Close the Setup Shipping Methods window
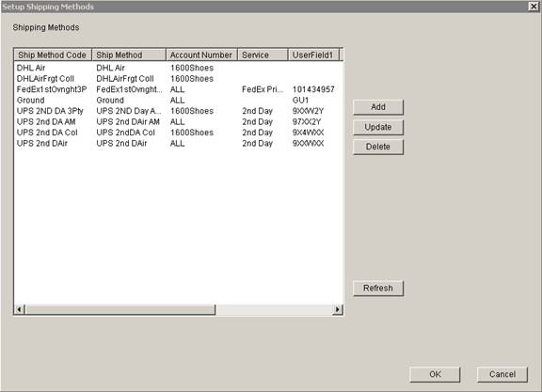 pyautogui.click(x=534, y=7)
